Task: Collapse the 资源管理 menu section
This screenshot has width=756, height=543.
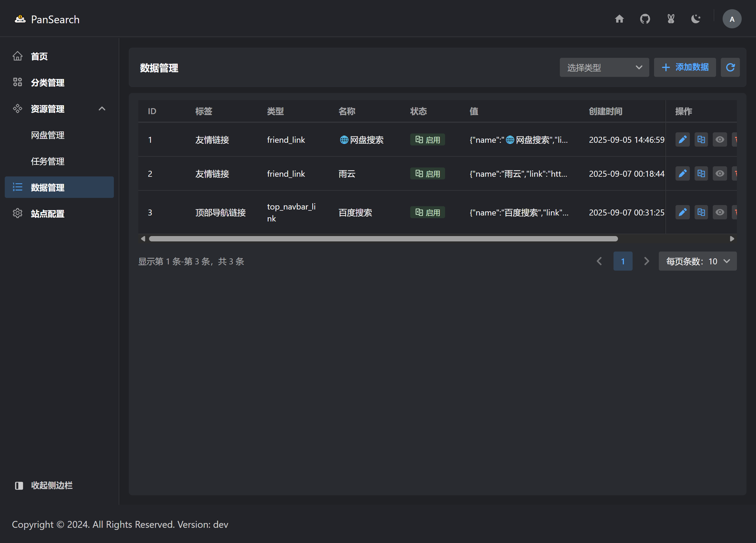Action: click(x=102, y=109)
